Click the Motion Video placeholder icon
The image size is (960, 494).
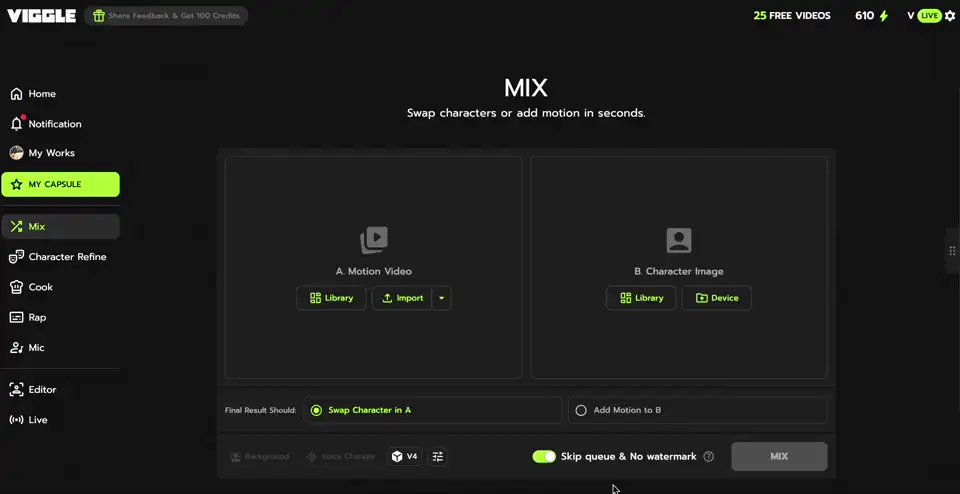click(373, 240)
